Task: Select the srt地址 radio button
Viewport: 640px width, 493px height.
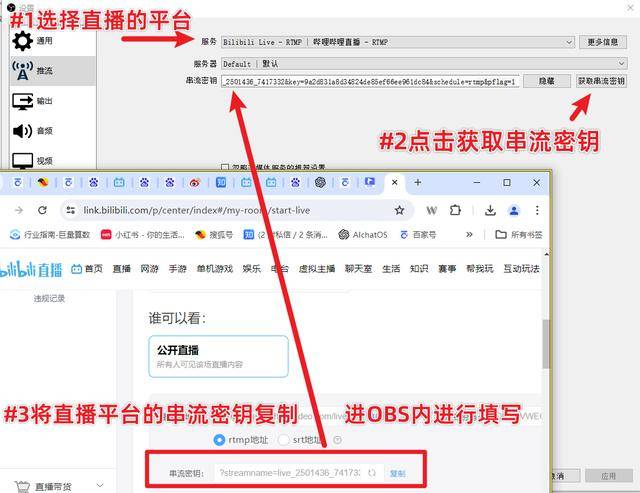Action: point(283,440)
